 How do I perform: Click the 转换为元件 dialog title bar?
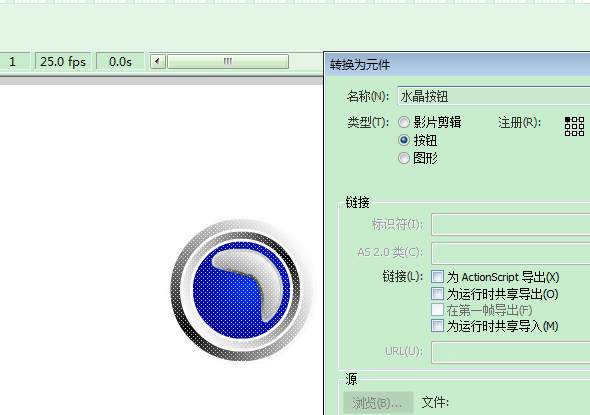tap(457, 65)
